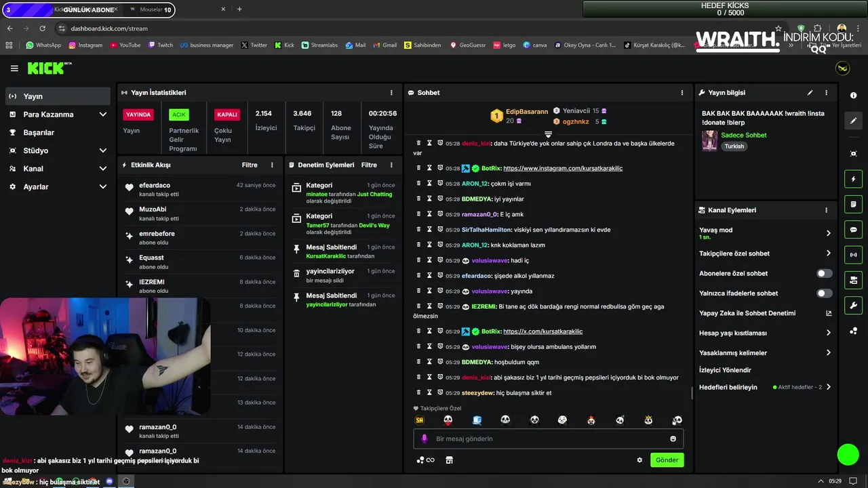Select Başarılar in the left sidebar

click(x=58, y=132)
